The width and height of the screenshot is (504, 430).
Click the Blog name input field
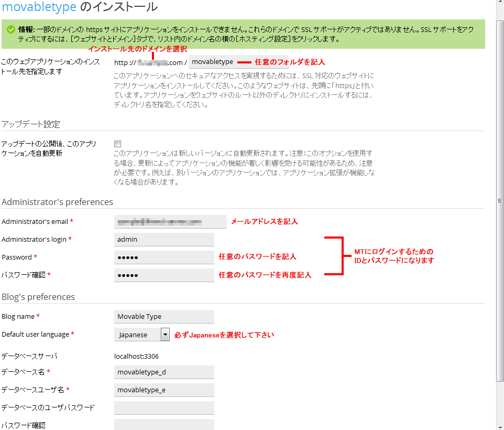coord(164,317)
